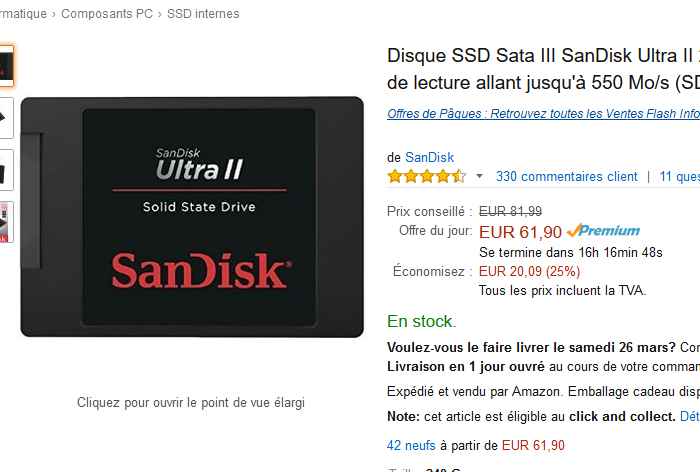700x472 pixels.
Task: View the fourth thumbnail with red packaging
Action: pos(6,222)
